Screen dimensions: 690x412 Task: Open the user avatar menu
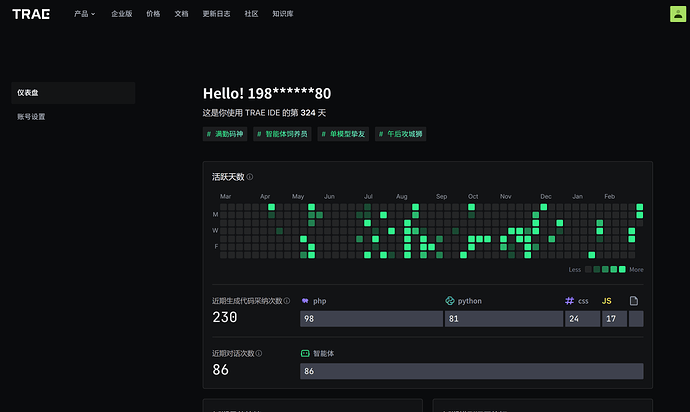tap(678, 14)
